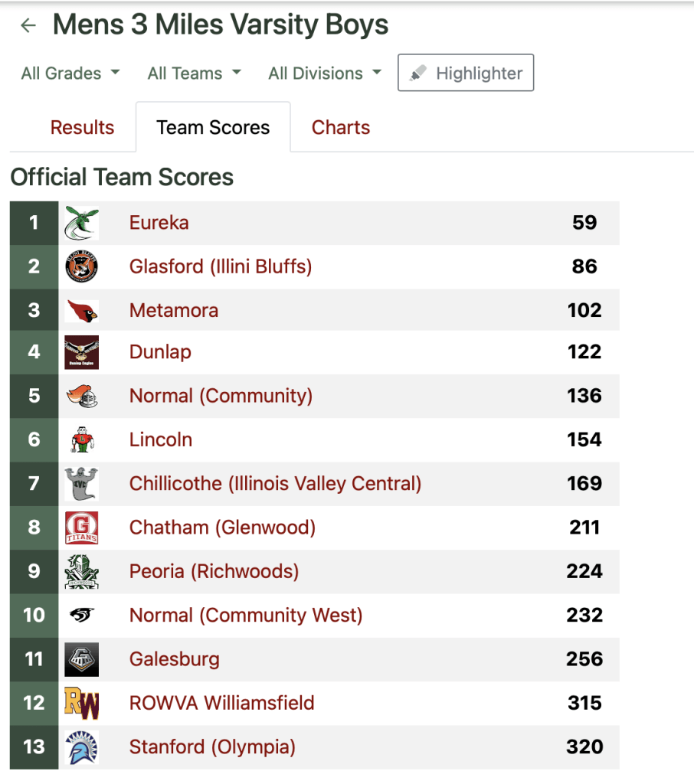694x784 pixels.
Task: Click the Stanford Olympia Spartan helmet logo
Action: (81, 746)
